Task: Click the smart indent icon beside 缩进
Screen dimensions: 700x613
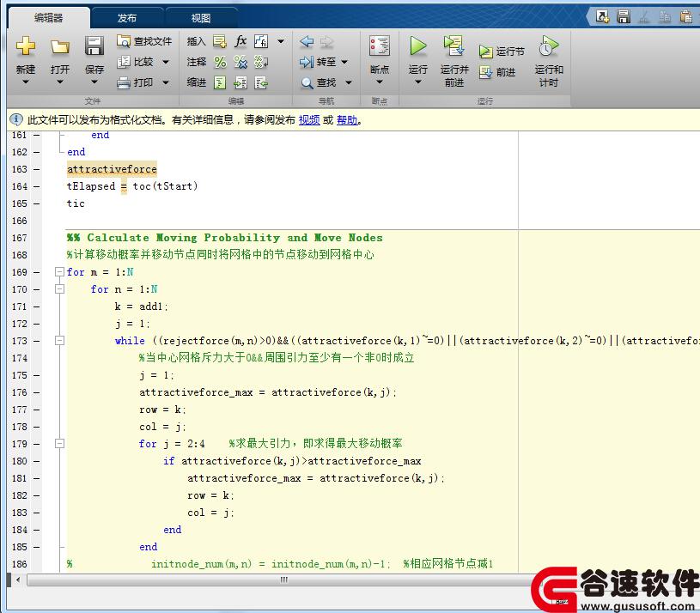Action: tap(220, 82)
